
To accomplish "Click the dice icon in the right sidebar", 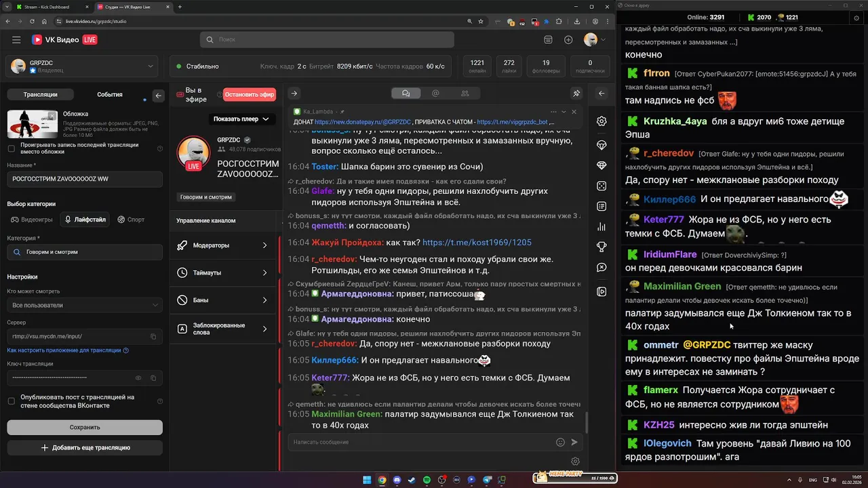I will coord(601,186).
